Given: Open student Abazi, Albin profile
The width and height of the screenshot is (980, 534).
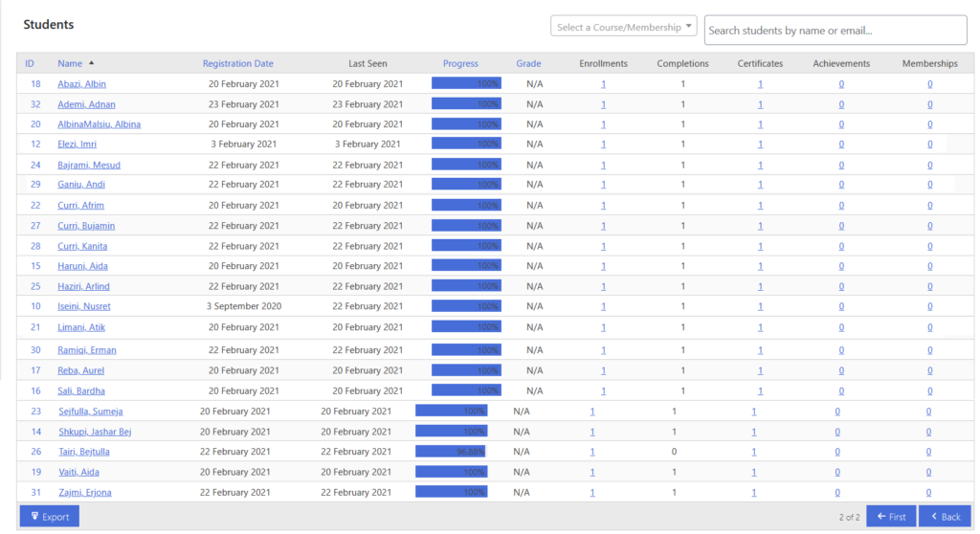Looking at the screenshot, I should pyautogui.click(x=82, y=84).
